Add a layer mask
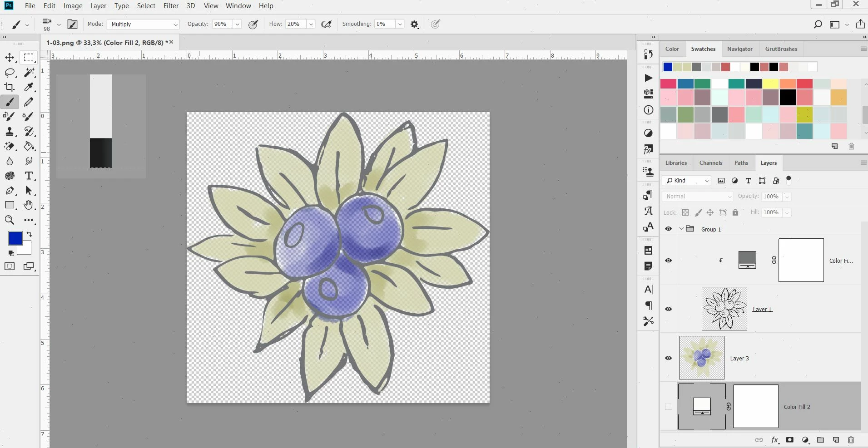This screenshot has width=868, height=448. (x=790, y=440)
